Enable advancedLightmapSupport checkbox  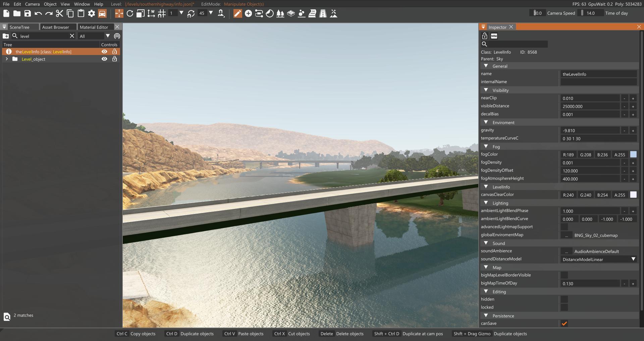(x=565, y=227)
